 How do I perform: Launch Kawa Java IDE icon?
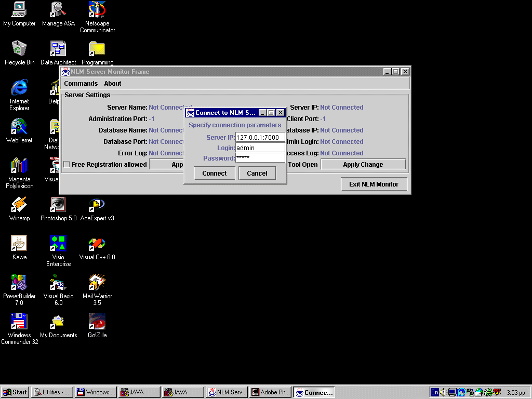(19, 248)
